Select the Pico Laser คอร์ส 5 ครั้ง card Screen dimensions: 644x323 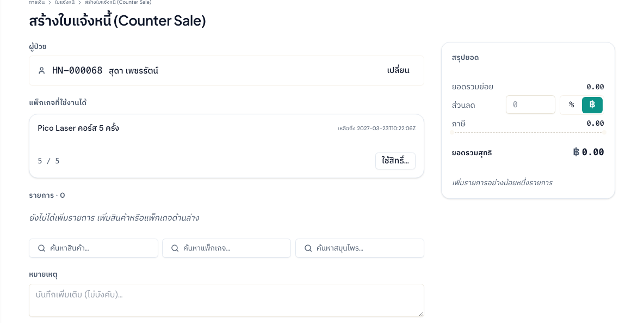(x=226, y=146)
